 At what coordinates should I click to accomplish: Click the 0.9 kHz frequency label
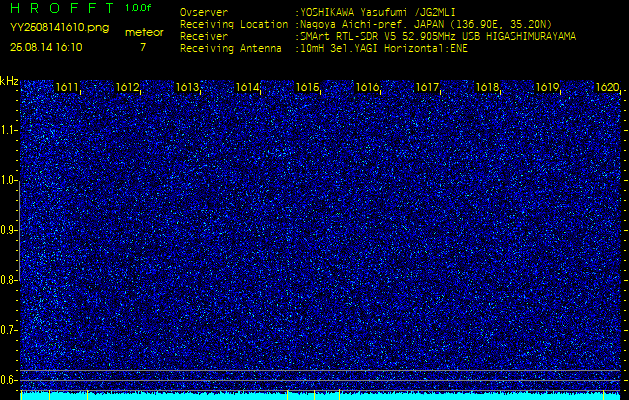click(9, 230)
